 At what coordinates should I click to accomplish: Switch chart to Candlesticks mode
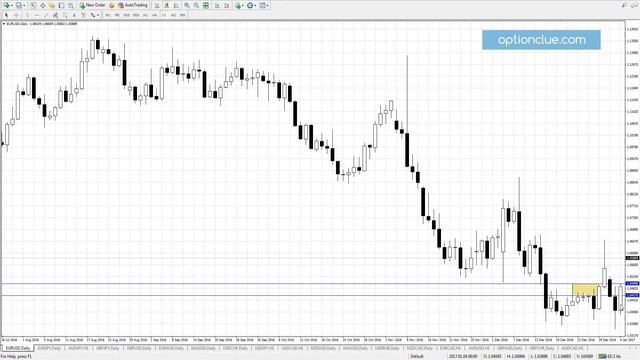pyautogui.click(x=166, y=5)
